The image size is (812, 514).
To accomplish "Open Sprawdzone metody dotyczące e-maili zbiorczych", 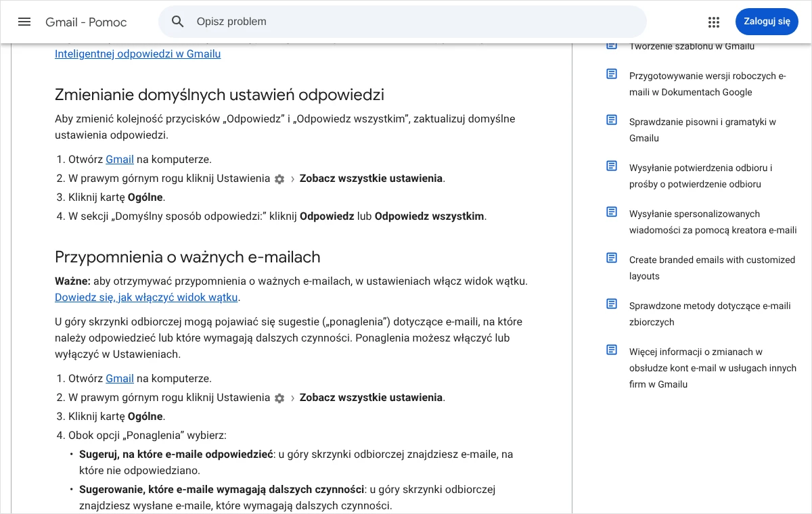I will click(x=710, y=314).
